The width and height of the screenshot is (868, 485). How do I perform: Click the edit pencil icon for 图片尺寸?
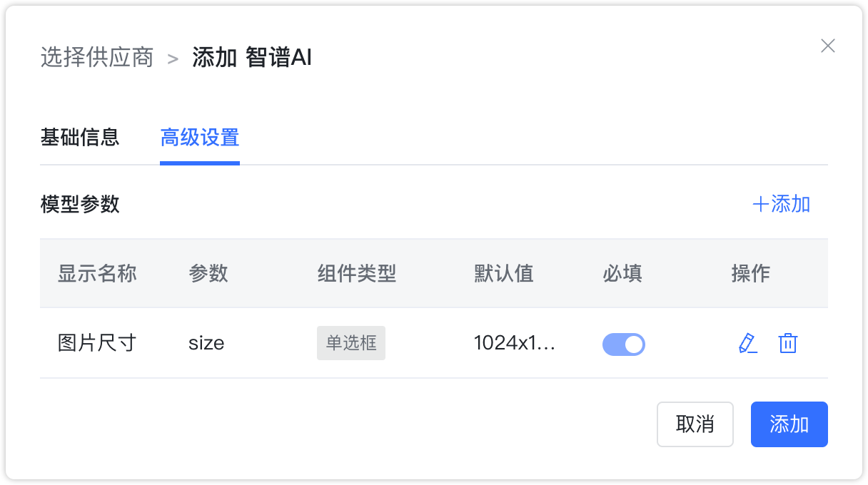click(748, 344)
